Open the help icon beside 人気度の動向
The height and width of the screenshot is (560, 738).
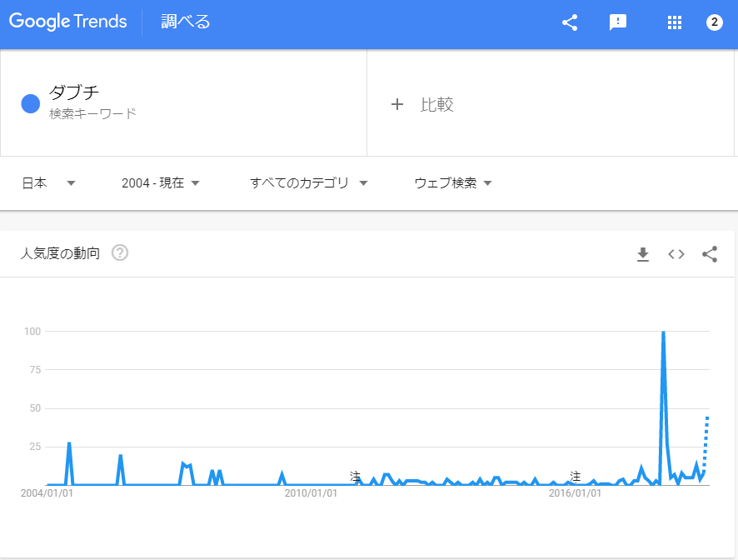pyautogui.click(x=119, y=252)
